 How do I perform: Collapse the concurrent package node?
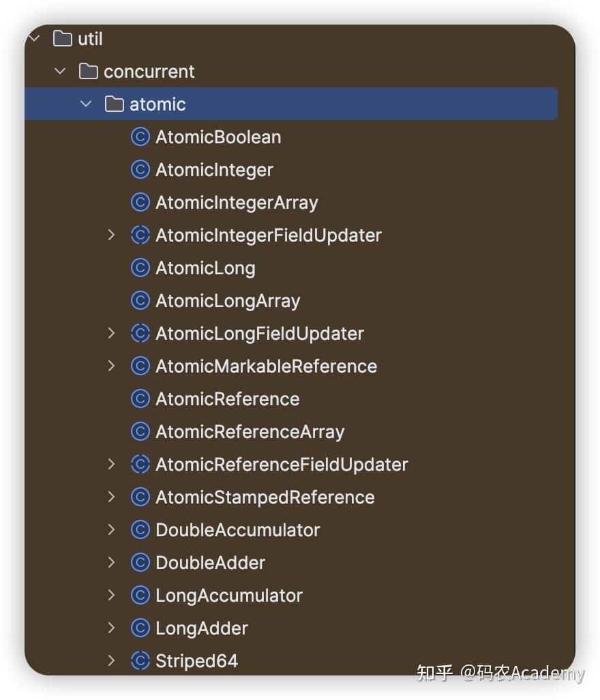pos(60,72)
